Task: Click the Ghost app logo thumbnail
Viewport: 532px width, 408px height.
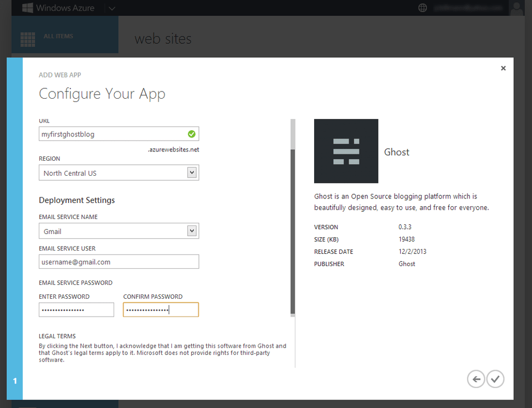Action: coord(346,151)
